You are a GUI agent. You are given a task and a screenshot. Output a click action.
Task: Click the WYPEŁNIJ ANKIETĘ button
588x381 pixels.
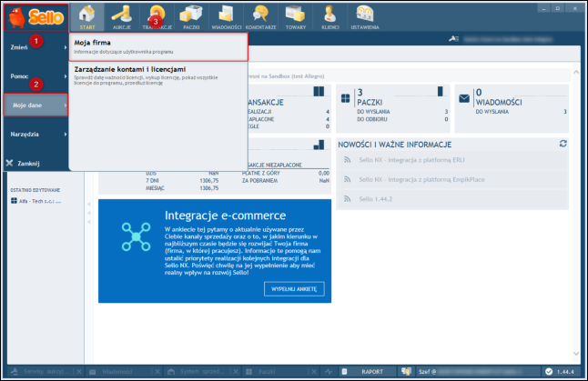click(294, 289)
